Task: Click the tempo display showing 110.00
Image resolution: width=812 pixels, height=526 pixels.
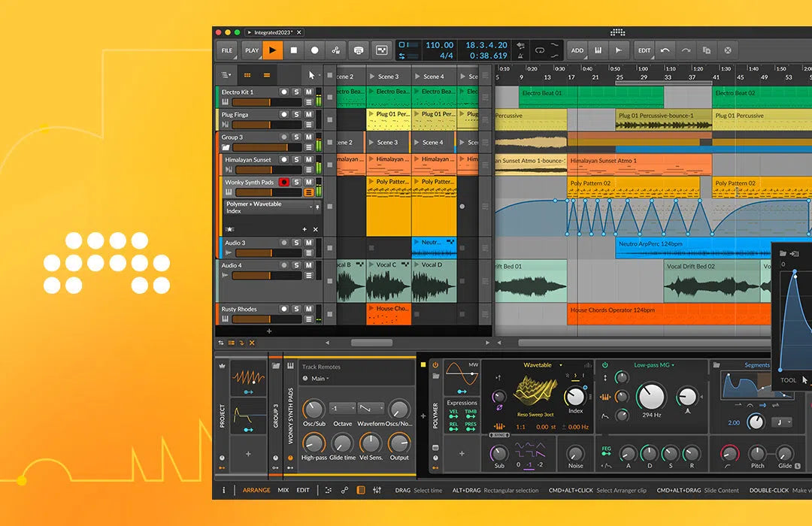Action: click(441, 44)
